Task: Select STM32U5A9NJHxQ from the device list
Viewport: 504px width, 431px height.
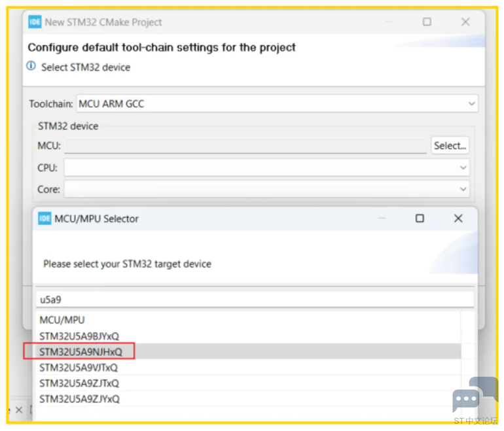Action: click(249, 351)
